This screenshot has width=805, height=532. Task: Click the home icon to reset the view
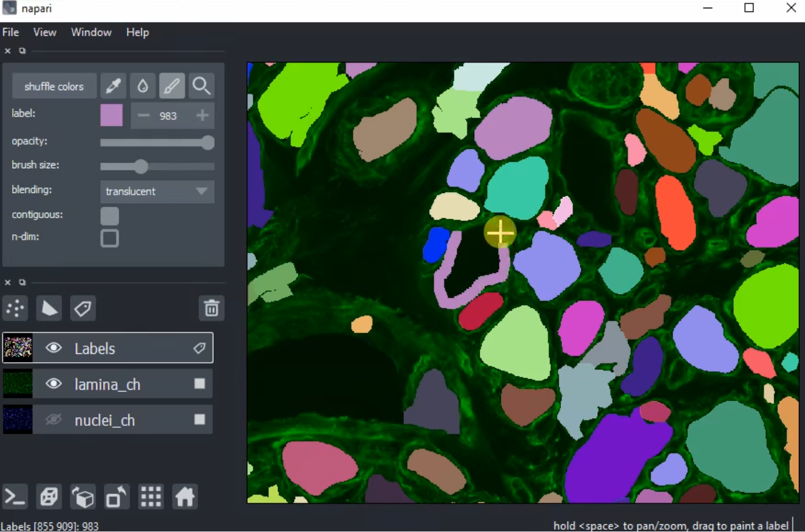(x=185, y=496)
